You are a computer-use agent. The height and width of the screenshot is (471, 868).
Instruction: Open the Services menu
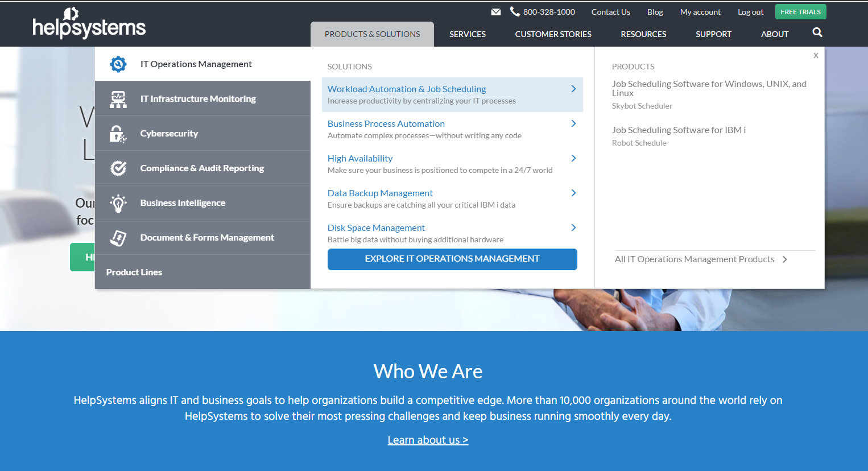[x=468, y=34]
